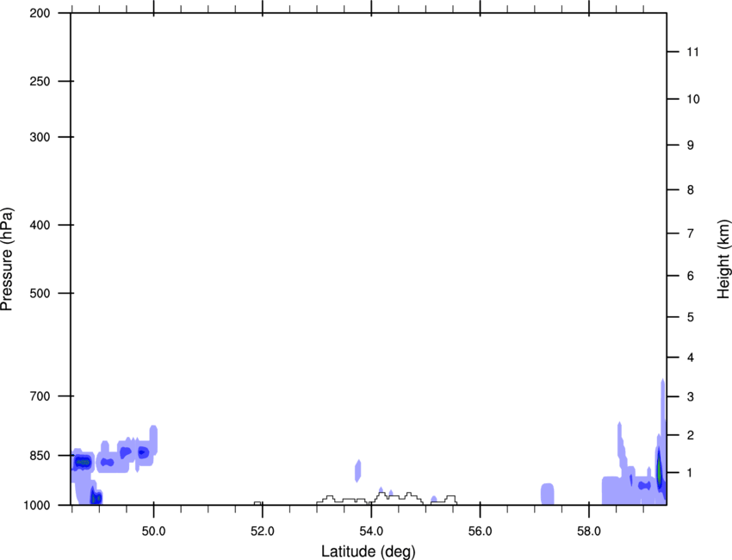Click the 250 pressure tick label
The image size is (732, 560).
pos(40,81)
